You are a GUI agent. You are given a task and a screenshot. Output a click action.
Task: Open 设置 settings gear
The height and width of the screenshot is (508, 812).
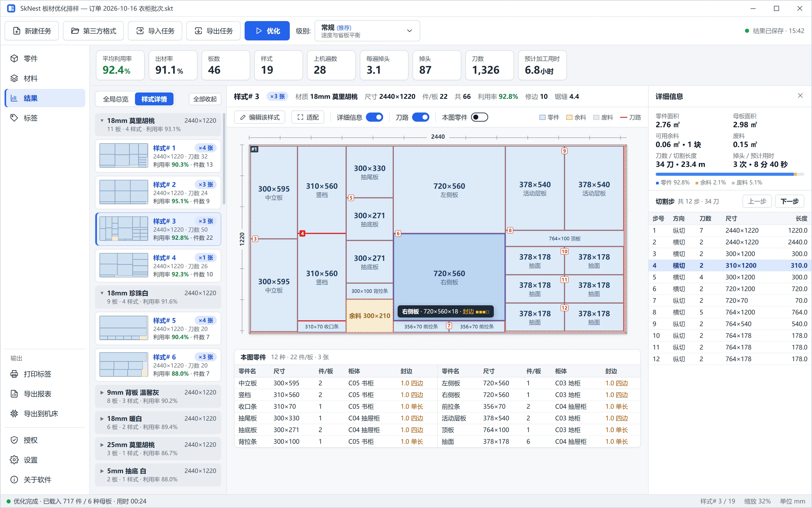pos(45,460)
